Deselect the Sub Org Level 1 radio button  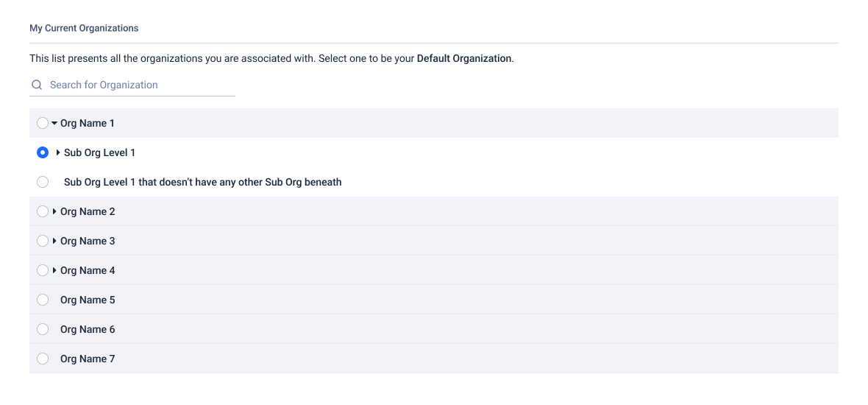pyautogui.click(x=43, y=152)
